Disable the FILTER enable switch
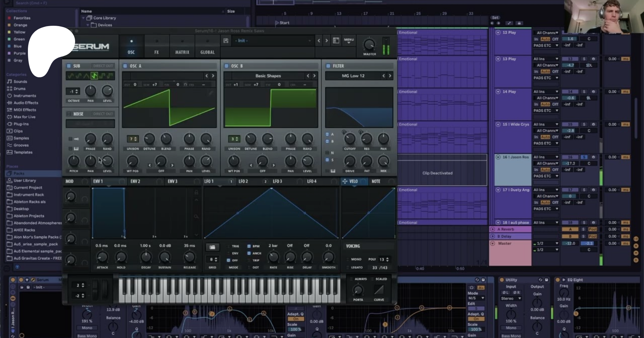Viewport: 644px width, 338px height. pos(328,66)
